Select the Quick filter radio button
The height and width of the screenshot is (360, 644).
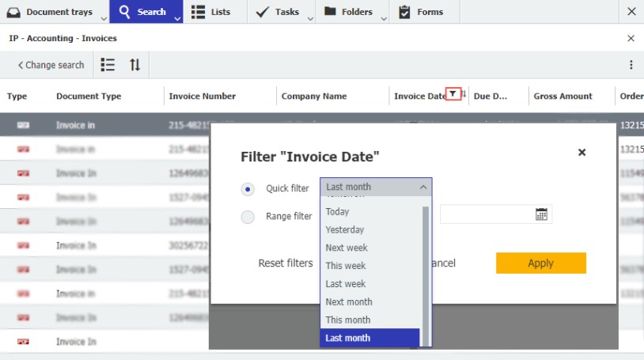[x=248, y=189]
